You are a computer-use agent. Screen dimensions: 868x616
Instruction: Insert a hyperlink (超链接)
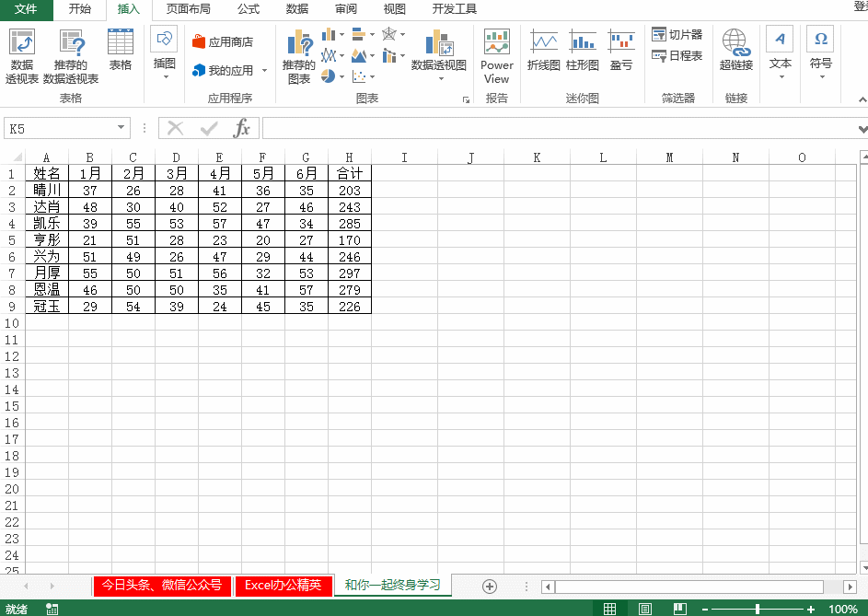(x=736, y=50)
